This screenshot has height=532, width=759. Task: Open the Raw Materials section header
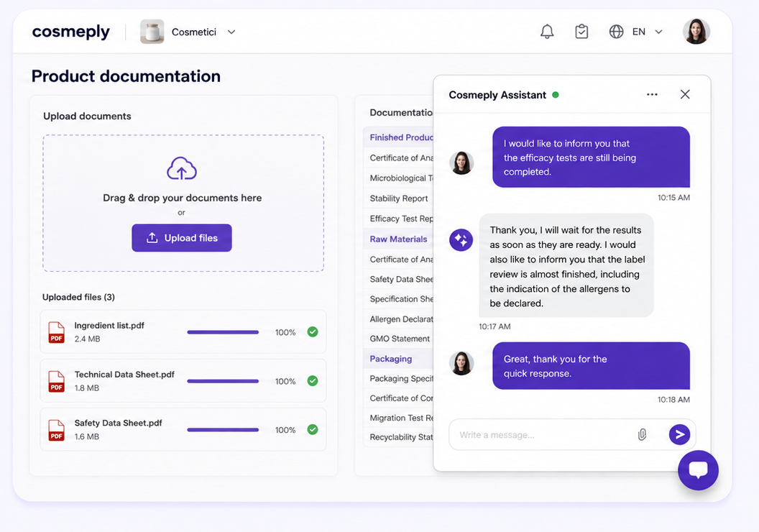click(398, 239)
